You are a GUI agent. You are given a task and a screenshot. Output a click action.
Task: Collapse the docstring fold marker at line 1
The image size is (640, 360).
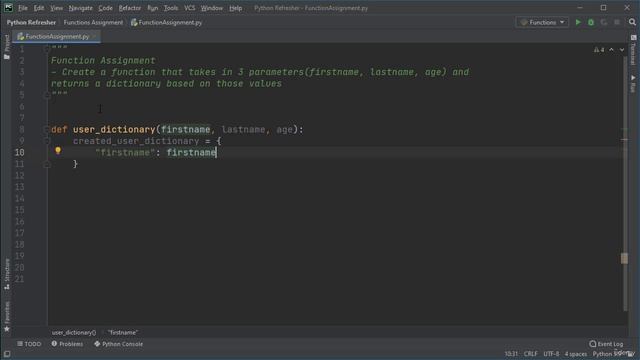(47, 49)
